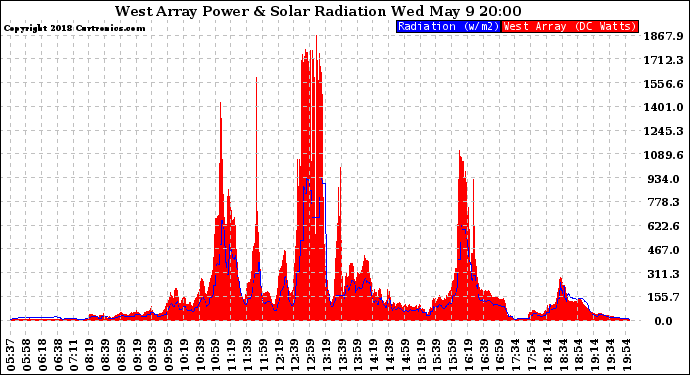This screenshot has width=690, height=375.
Task: Click the 12:19 time label
Action: (279, 355)
